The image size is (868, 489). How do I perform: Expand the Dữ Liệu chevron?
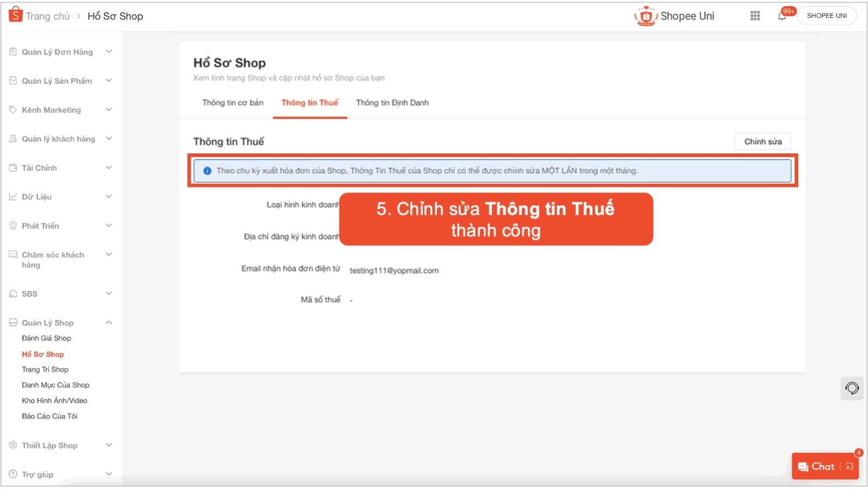pos(108,196)
